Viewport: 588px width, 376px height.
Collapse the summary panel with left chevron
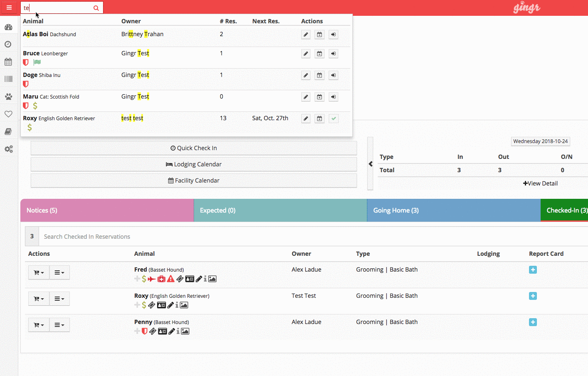(370, 164)
